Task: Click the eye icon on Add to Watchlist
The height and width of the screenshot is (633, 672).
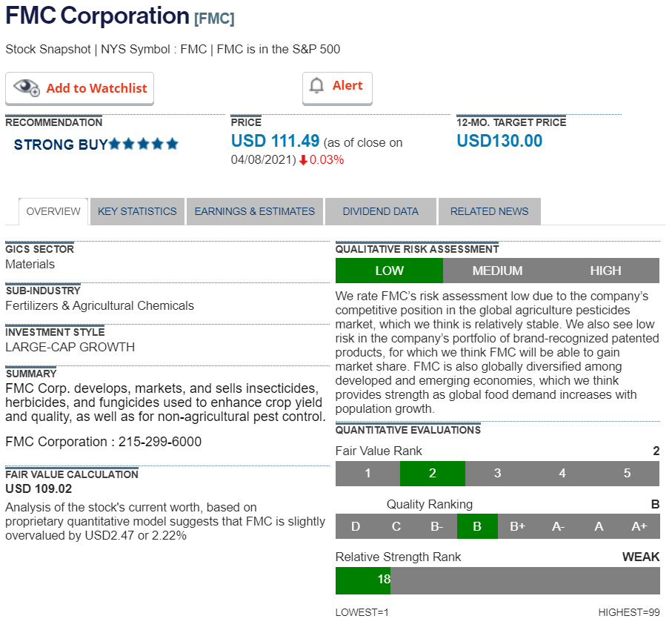Action: click(27, 87)
